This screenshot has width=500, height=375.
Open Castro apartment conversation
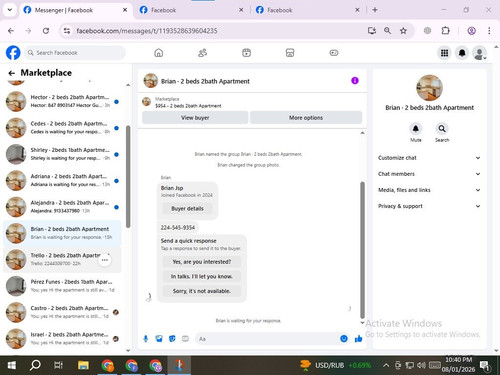pos(62,312)
